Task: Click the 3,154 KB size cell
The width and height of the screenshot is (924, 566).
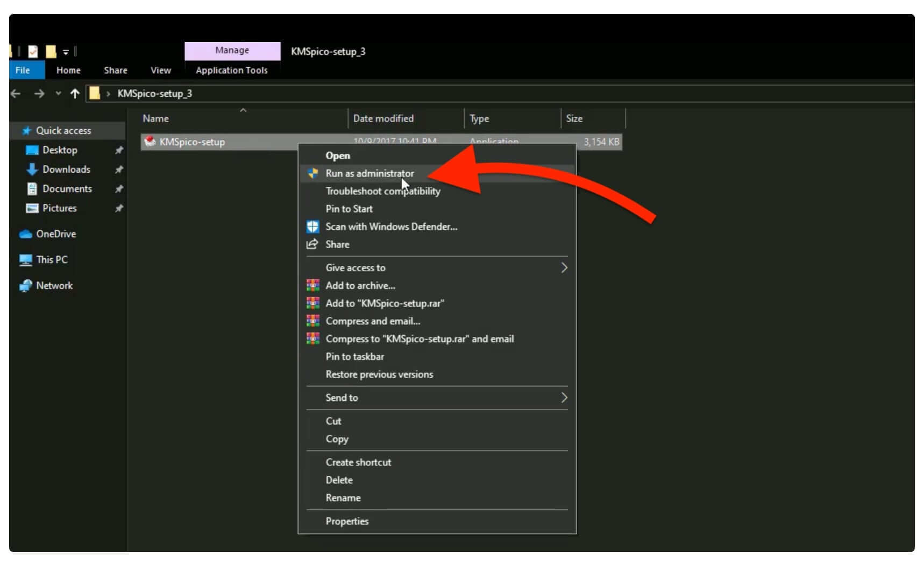Action: pyautogui.click(x=601, y=142)
